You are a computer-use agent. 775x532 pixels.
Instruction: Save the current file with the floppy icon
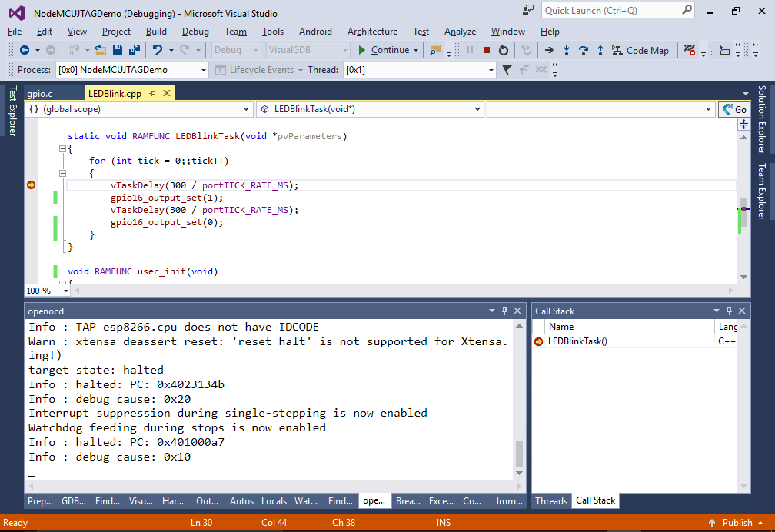pyautogui.click(x=118, y=50)
